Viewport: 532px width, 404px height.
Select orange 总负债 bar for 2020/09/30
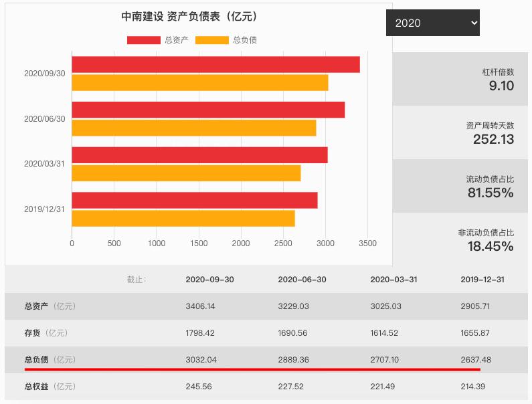click(x=200, y=82)
